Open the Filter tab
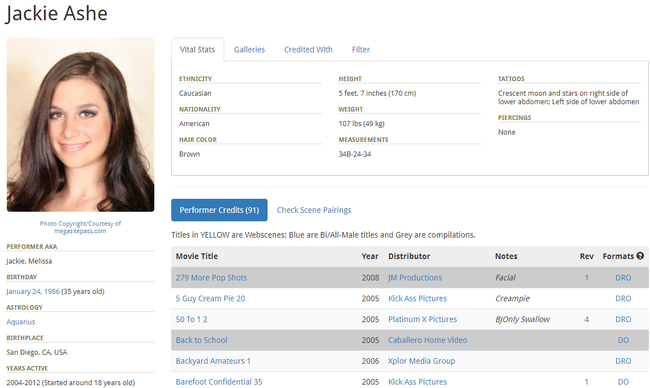 tap(361, 49)
